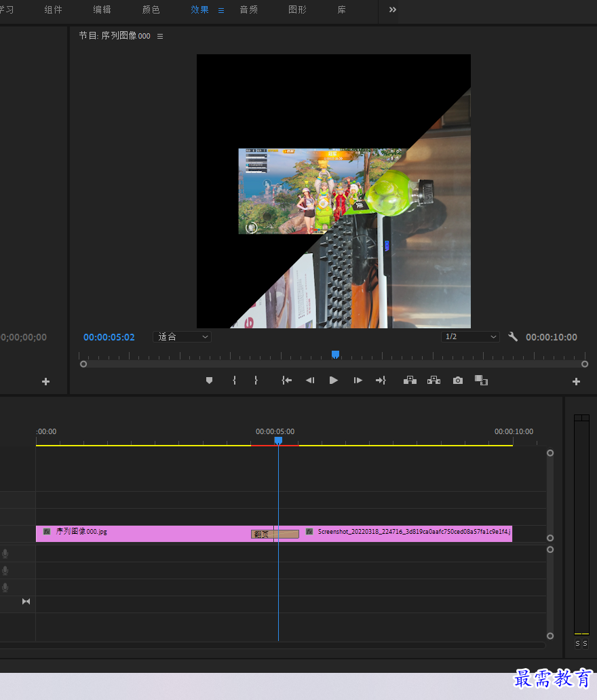Toggle right channel solo S button
Screen dimensions: 597x700
point(585,643)
